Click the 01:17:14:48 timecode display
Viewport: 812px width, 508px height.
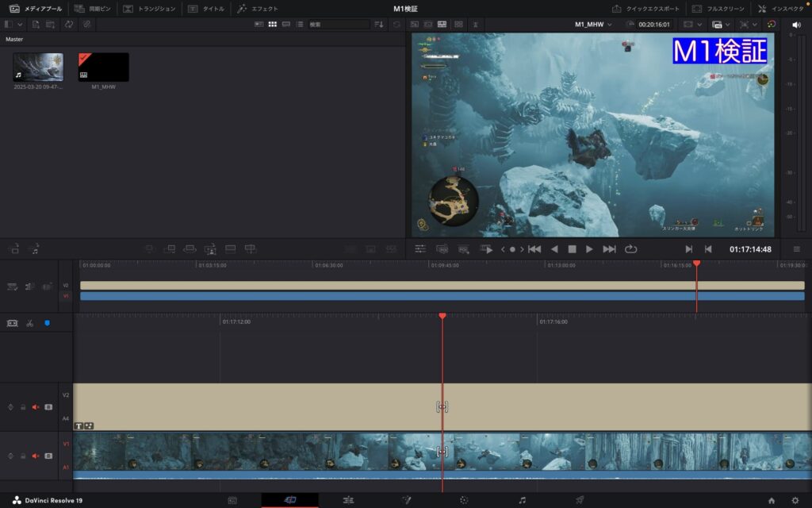click(750, 249)
